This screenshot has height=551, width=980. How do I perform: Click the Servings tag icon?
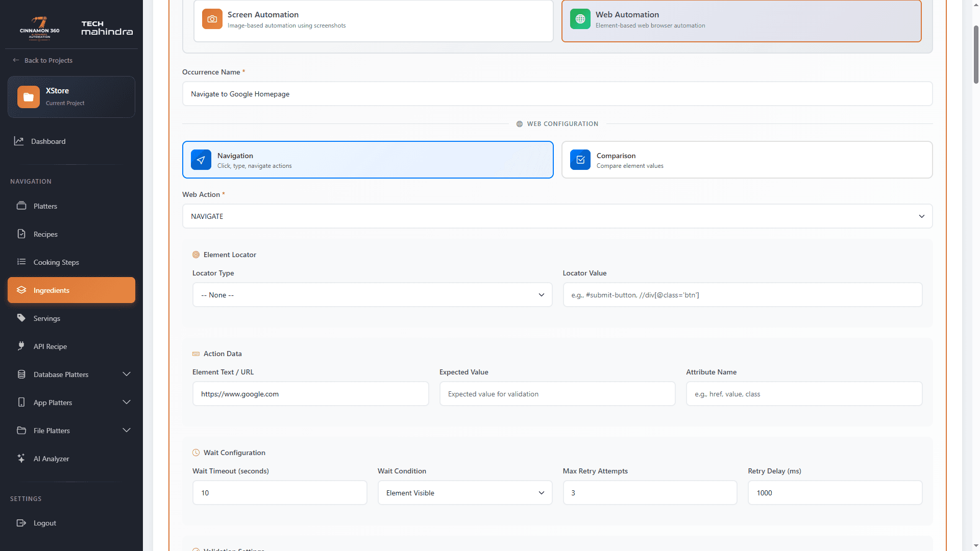(21, 318)
